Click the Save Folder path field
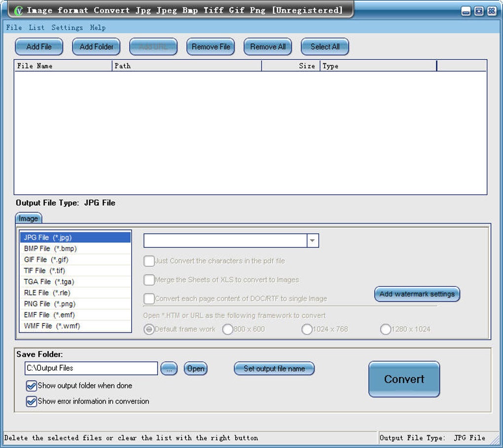Image resolution: width=503 pixels, height=448 pixels. click(91, 368)
